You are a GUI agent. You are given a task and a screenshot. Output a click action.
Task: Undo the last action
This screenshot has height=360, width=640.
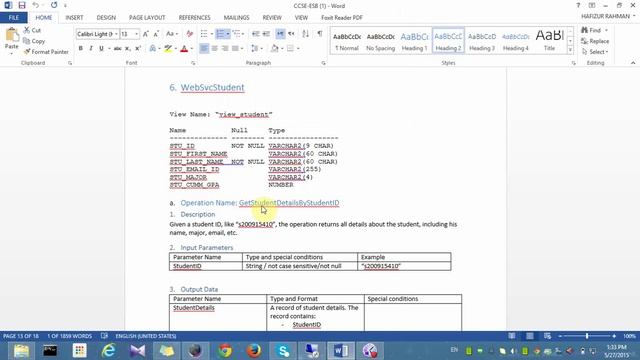(x=36, y=5)
